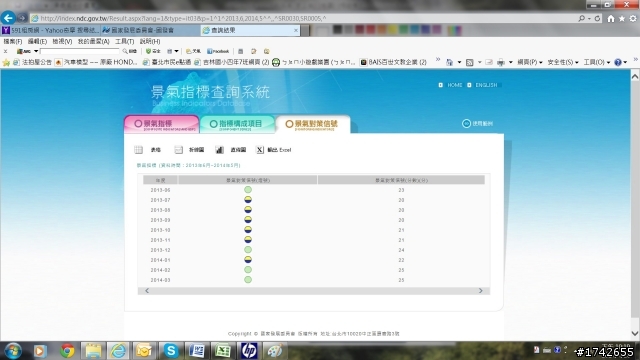Image resolution: width=640 pixels, height=360 pixels.
Task: Open the table view icon
Action: [x=138, y=150]
